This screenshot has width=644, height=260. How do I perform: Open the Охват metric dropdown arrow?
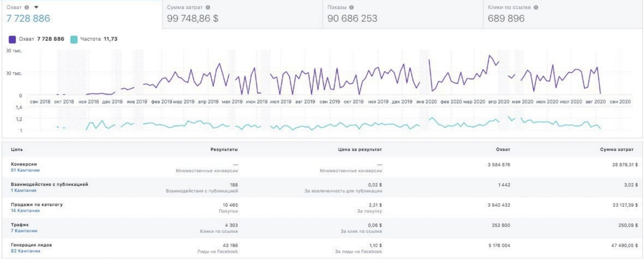point(36,7)
